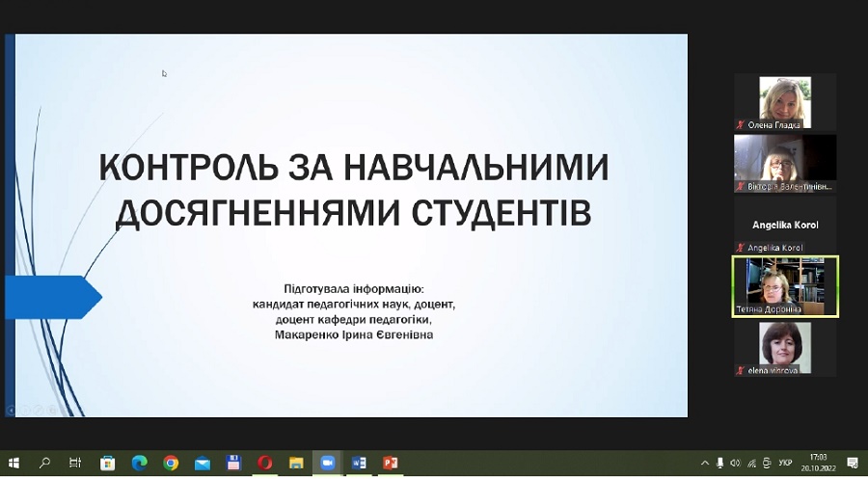Viewport: 868px width, 479px height.
Task: Click the floppy disk save icon in taskbar
Action: [x=233, y=463]
